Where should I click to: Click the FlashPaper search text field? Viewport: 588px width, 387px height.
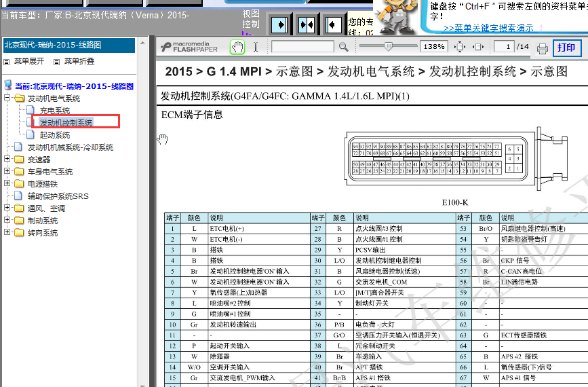coord(302,47)
